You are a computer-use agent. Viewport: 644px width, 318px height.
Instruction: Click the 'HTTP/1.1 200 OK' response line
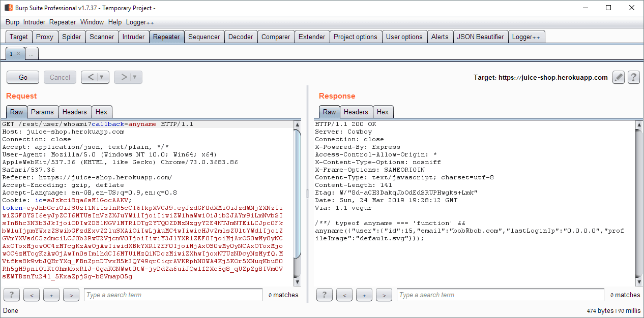click(x=345, y=124)
